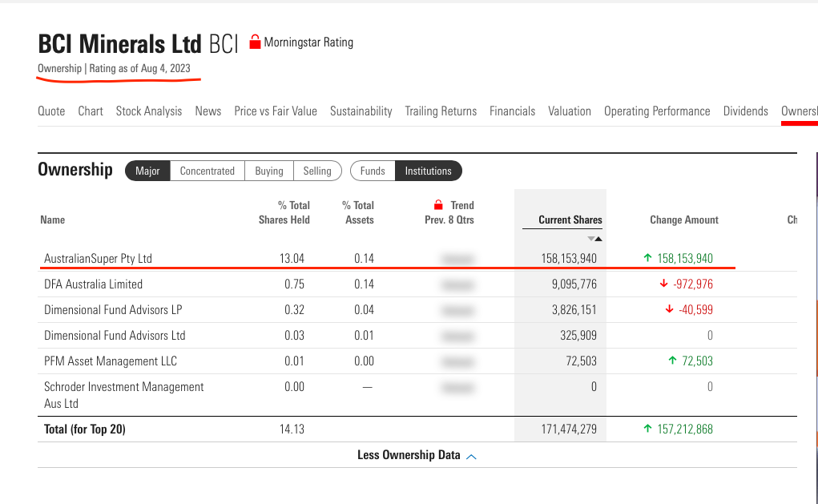This screenshot has height=504, width=818.
Task: Click the 9,095,776 Current Shares value
Action: 574,284
